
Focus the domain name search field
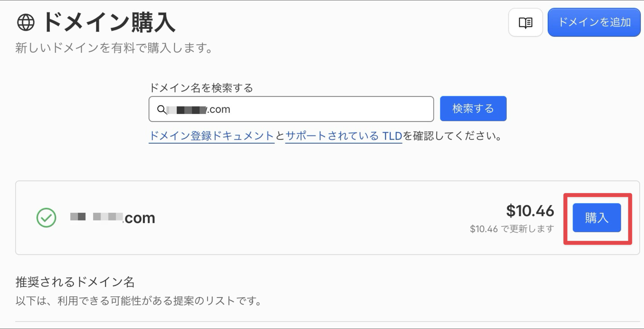tap(291, 109)
